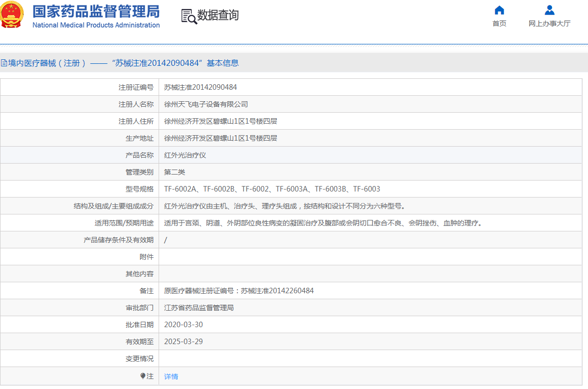
Task: Open the 详情 link
Action: tap(171, 377)
